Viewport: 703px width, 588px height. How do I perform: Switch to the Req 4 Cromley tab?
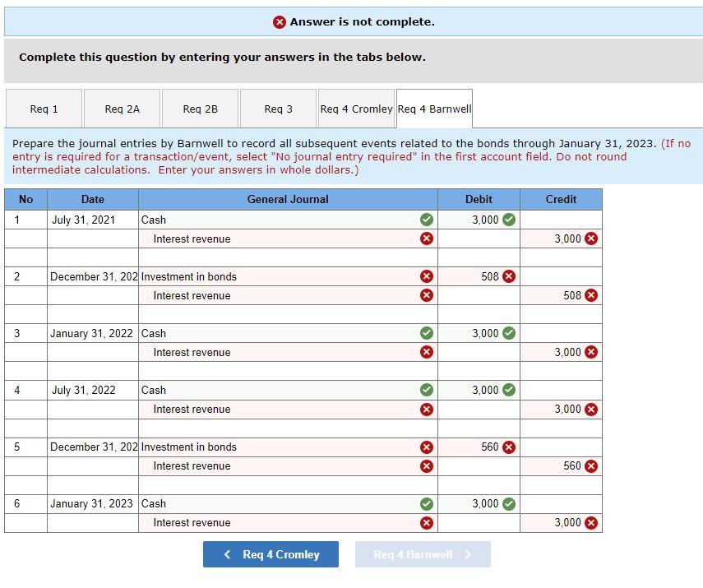356,108
